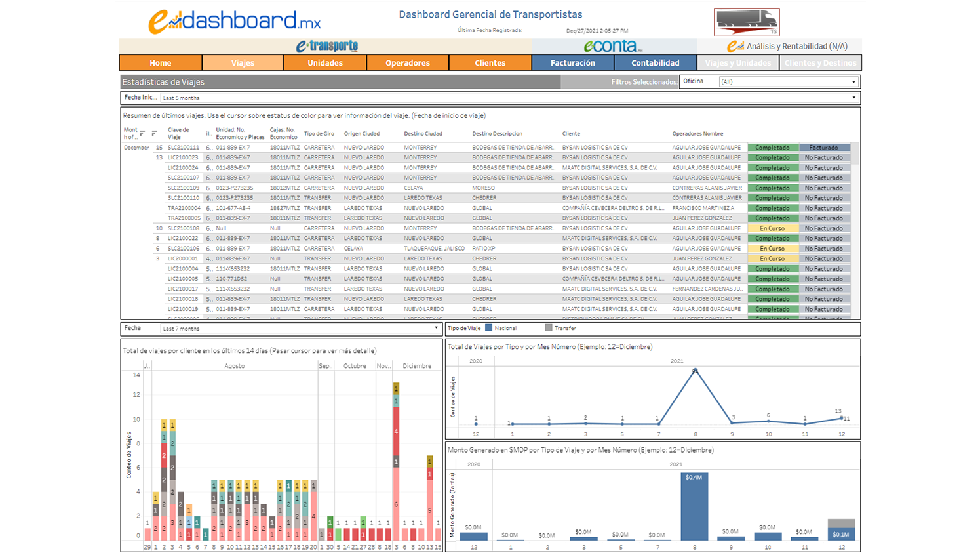Click the e-dashboard.mx logo
This screenshot has height=555, width=980.
pos(236,20)
